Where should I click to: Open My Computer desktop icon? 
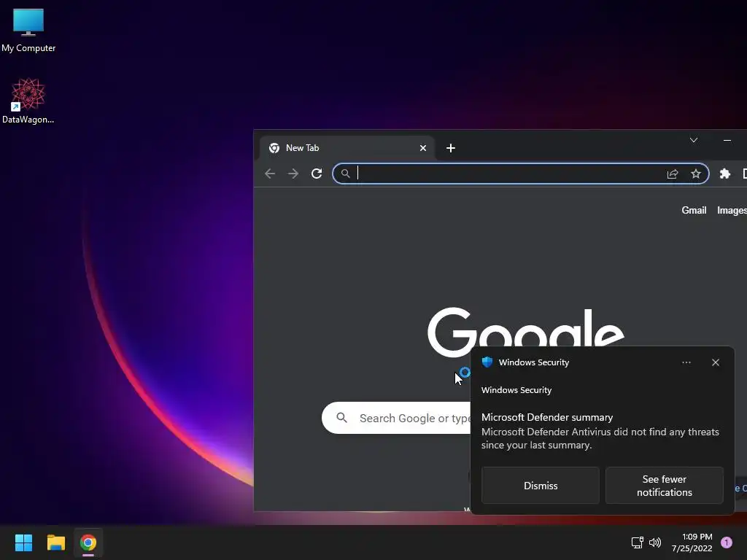click(x=28, y=31)
